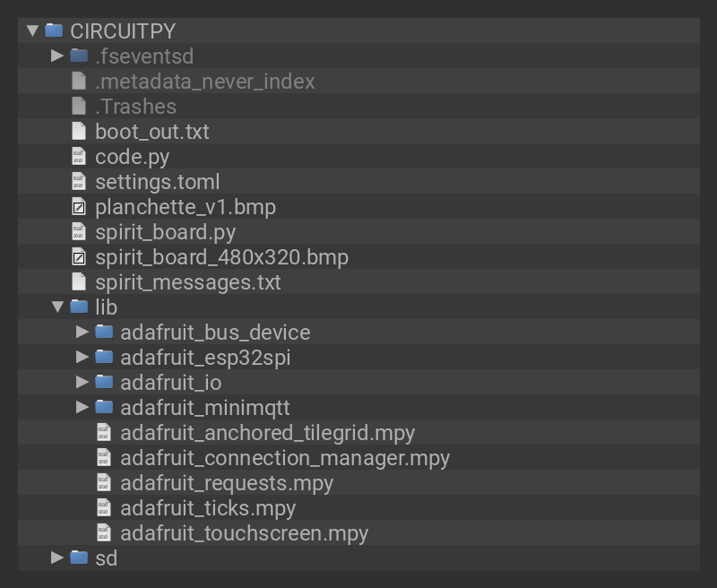Click the adafruit_ticks.mpy file icon
Image resolution: width=717 pixels, height=588 pixels.
[x=104, y=508]
